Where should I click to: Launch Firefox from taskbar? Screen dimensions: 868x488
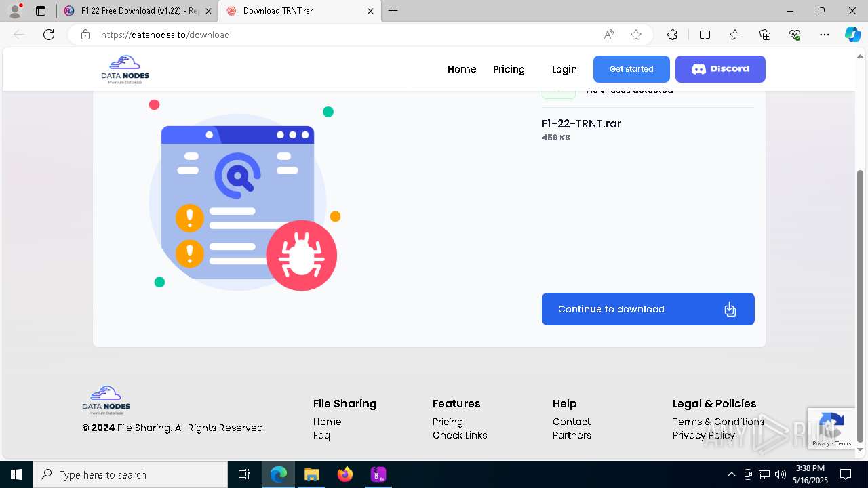345,474
